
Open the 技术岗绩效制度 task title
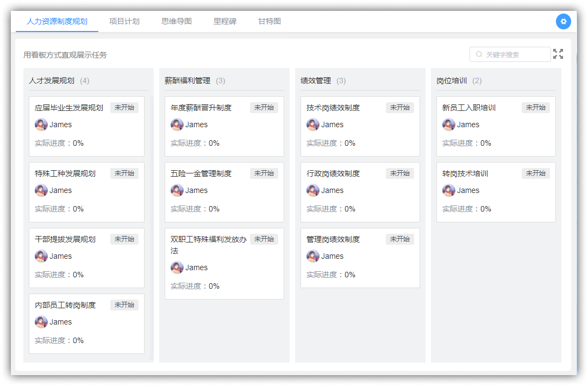[x=333, y=108]
